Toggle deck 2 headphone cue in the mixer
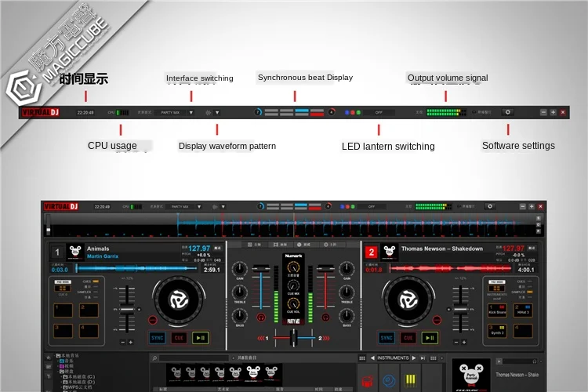 pos(325,318)
